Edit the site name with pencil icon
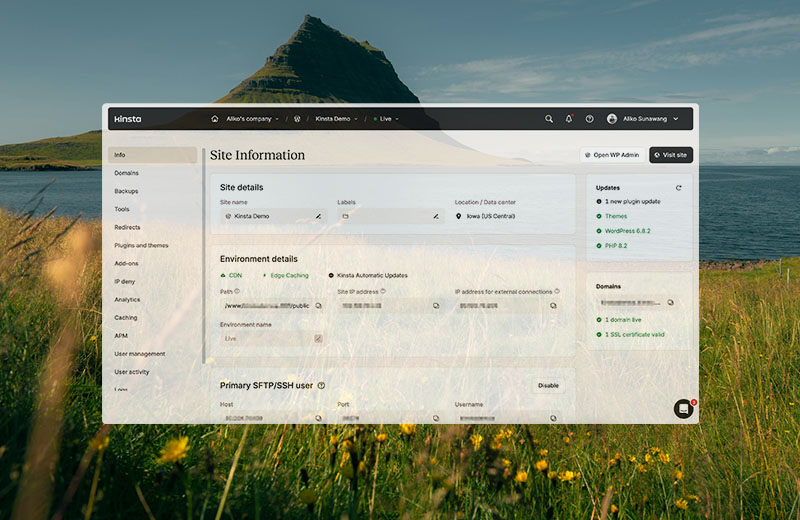The width and height of the screenshot is (800, 520). [x=318, y=216]
